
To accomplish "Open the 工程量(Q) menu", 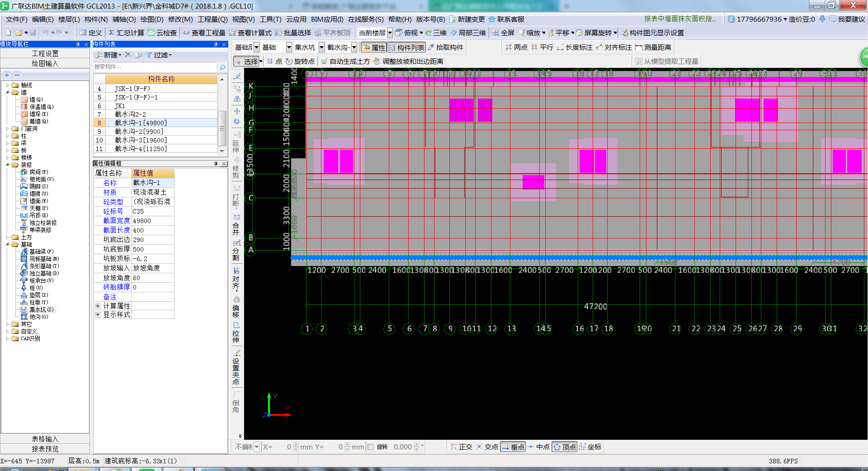I will 212,19.
